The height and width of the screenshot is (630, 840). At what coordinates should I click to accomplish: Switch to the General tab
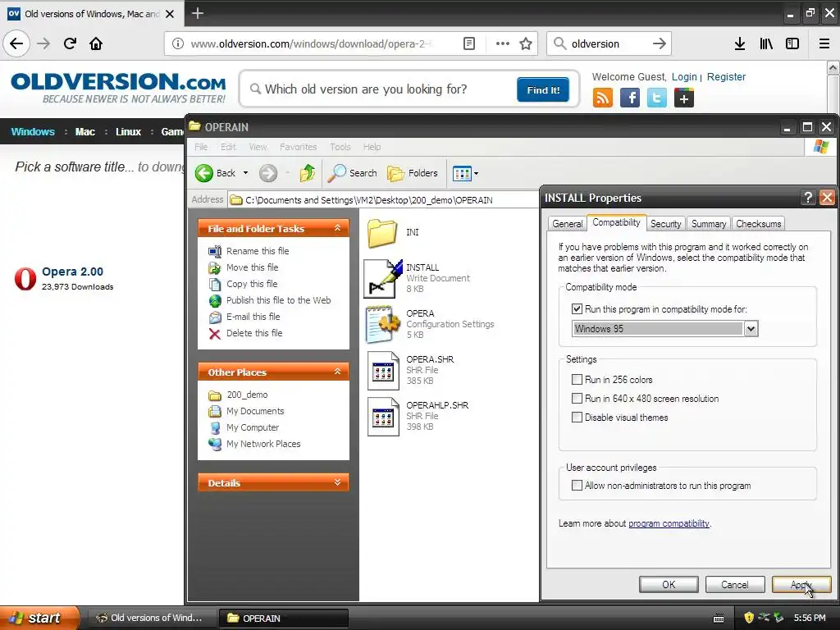[568, 224]
